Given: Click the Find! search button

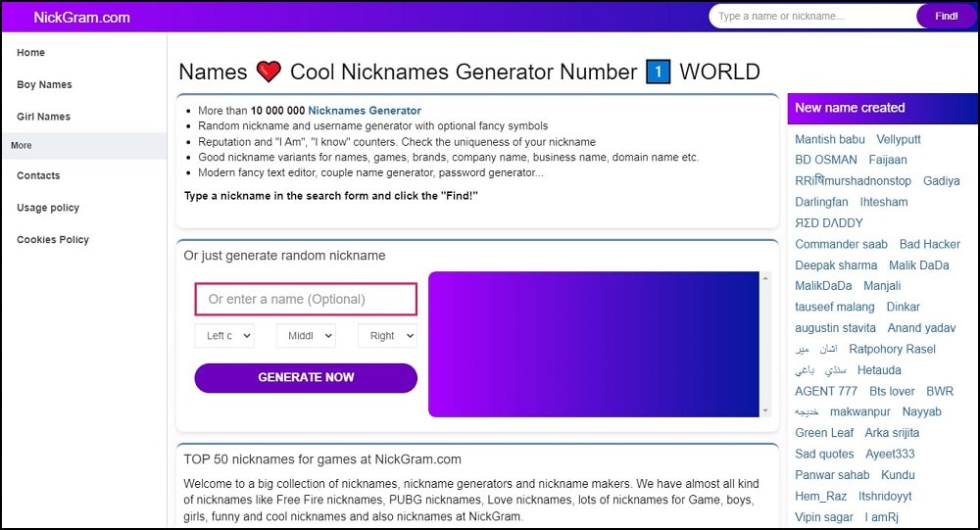Looking at the screenshot, I should click(946, 17).
